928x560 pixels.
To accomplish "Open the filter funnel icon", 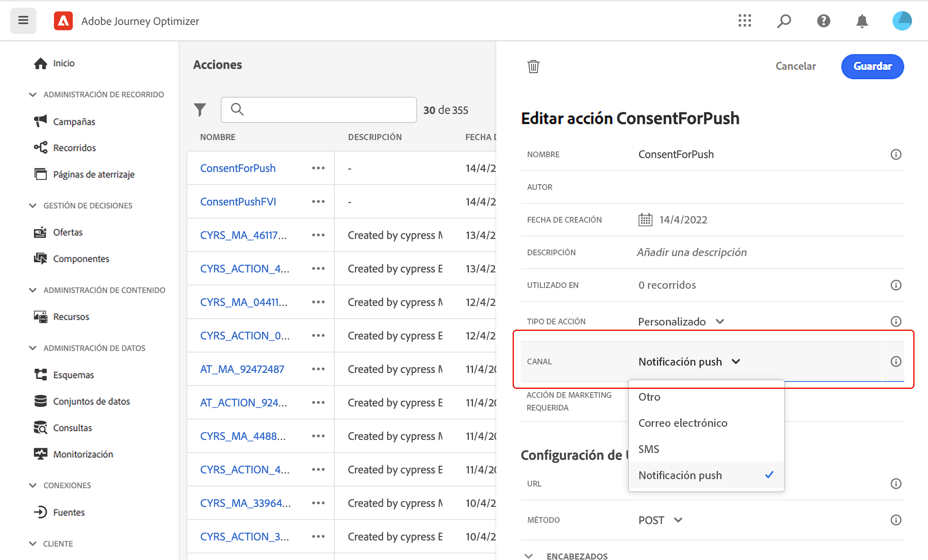I will click(x=199, y=109).
